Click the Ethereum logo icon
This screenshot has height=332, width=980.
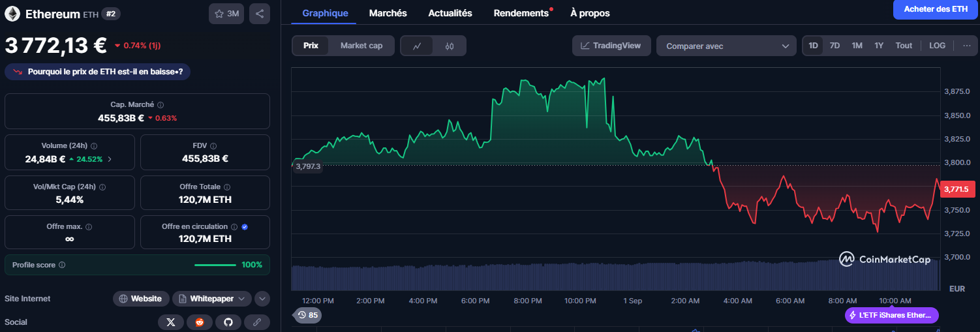pyautogui.click(x=12, y=13)
